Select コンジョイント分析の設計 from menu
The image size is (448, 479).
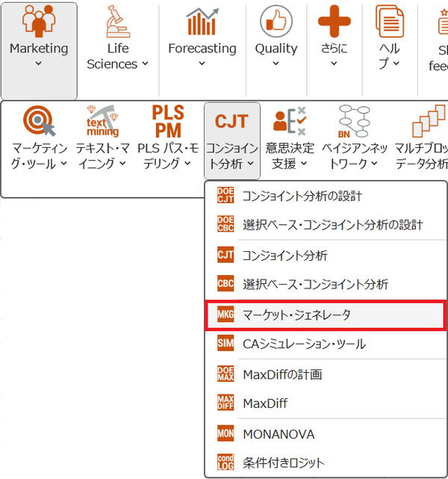pos(302,196)
